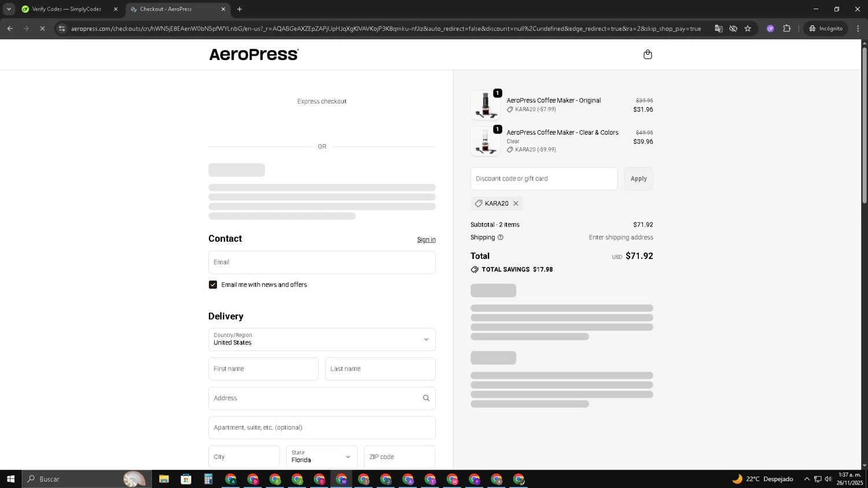
Task: Remove the KARA20 discount code tag
Action: (x=516, y=204)
